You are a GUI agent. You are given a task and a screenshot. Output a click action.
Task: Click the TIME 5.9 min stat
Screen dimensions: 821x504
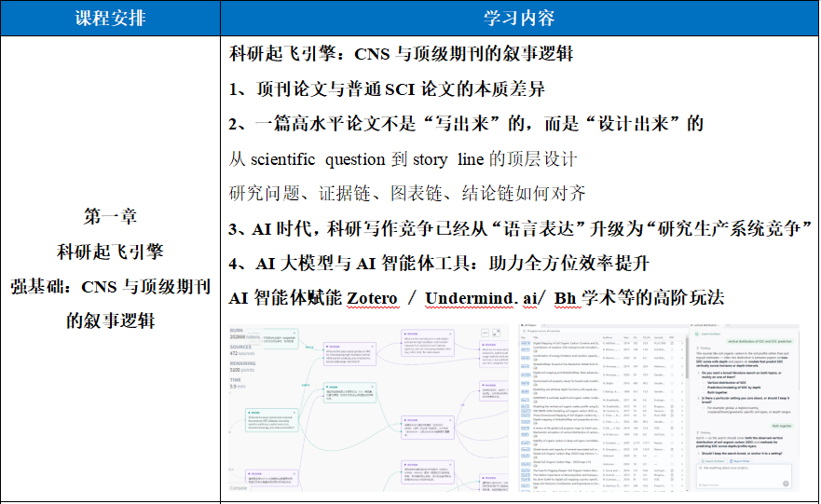tap(238, 383)
